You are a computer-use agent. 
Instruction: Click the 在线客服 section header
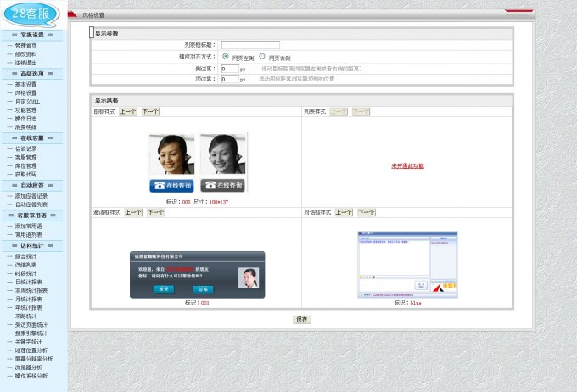pyautogui.click(x=32, y=138)
